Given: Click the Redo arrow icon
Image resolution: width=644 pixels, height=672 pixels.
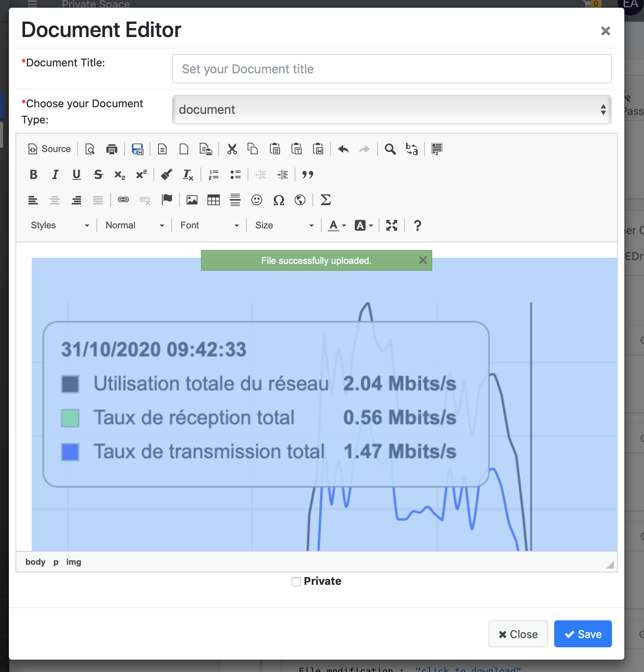Looking at the screenshot, I should (364, 149).
